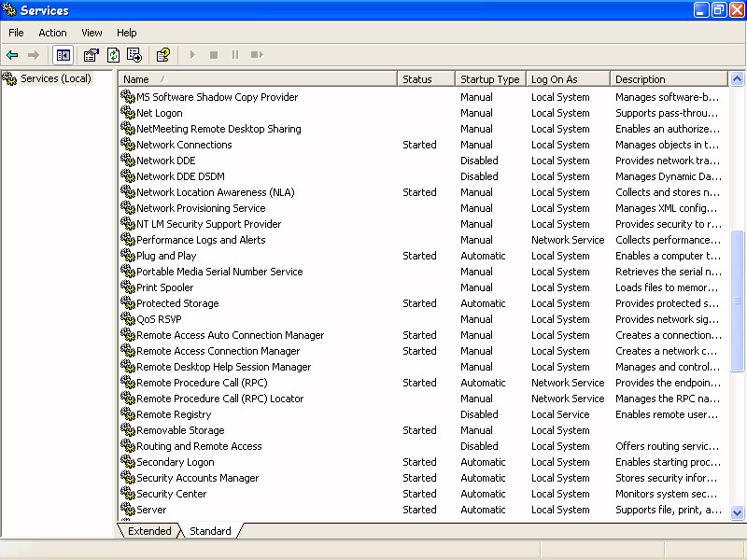This screenshot has width=747, height=560.
Task: Click the gear icon of Plug and Play
Action: tap(128, 255)
